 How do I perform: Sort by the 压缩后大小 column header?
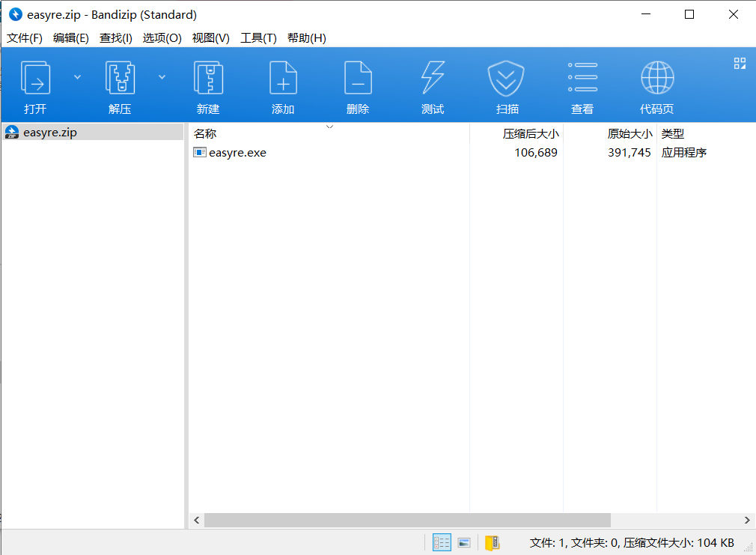tap(516, 133)
